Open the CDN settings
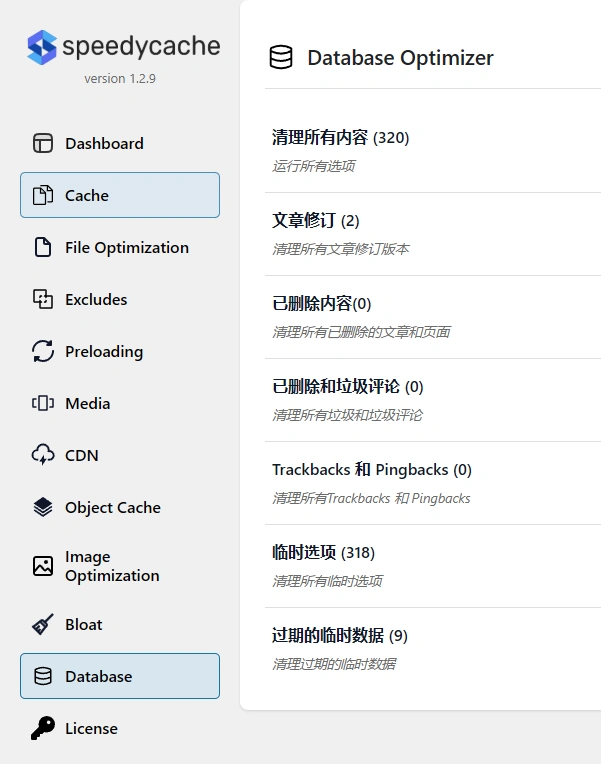Image resolution: width=601 pixels, height=764 pixels. click(x=120, y=455)
